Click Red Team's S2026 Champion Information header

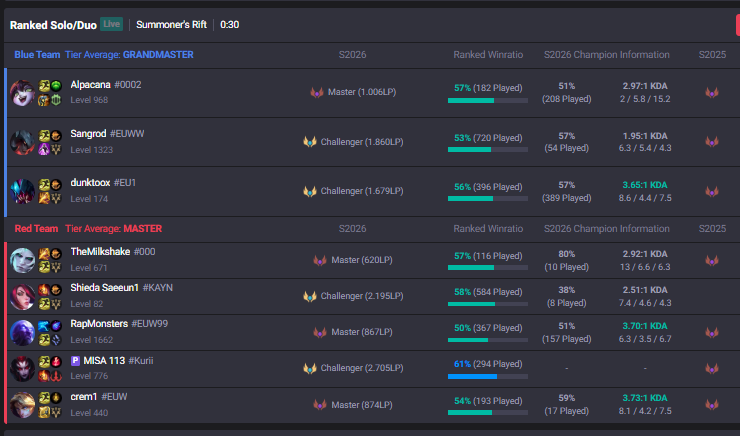(606, 229)
